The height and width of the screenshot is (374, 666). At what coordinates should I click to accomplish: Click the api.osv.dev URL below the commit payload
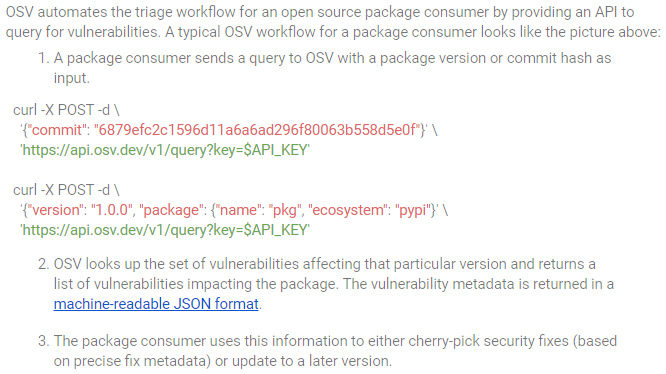[x=165, y=150]
